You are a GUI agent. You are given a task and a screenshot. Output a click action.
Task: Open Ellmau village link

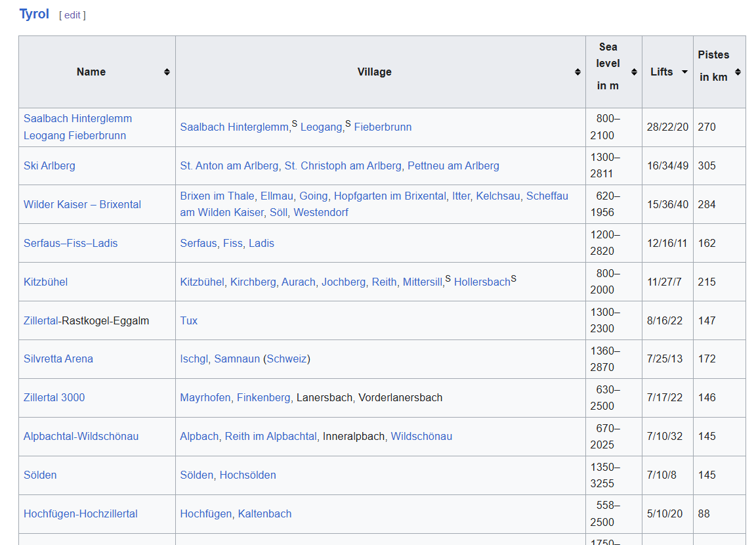[277, 196]
